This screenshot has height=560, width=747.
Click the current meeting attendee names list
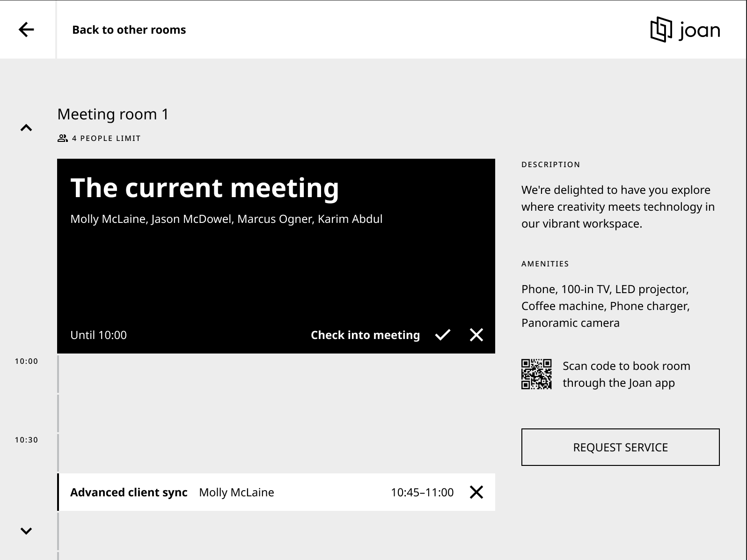click(x=226, y=219)
